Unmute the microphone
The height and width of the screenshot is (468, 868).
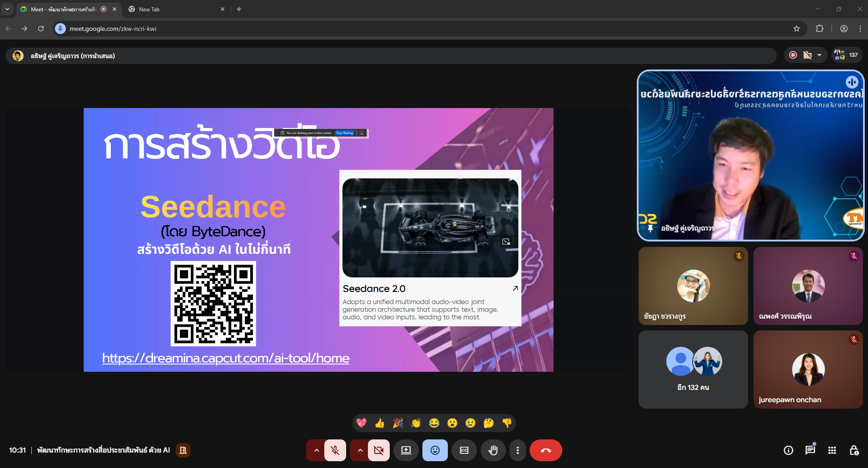click(x=335, y=450)
